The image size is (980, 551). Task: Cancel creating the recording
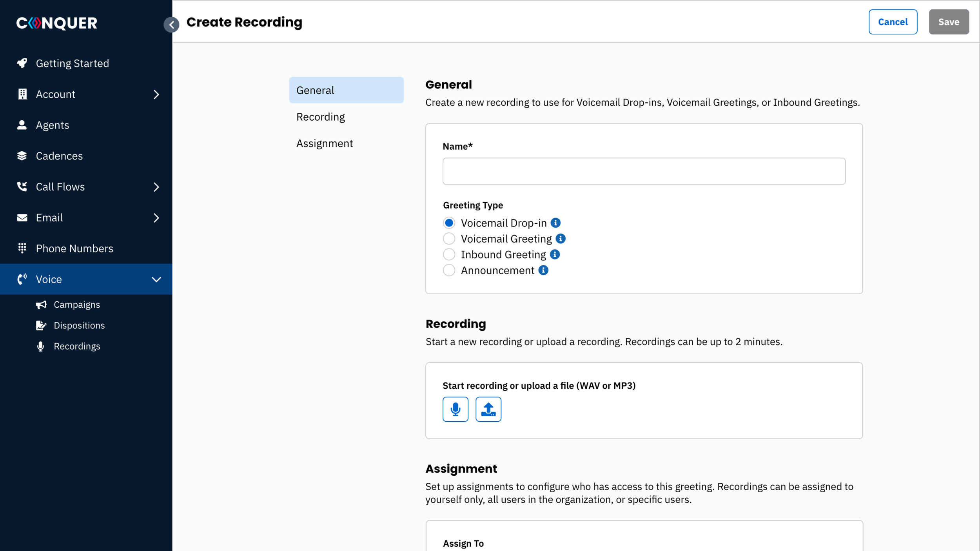pos(892,22)
